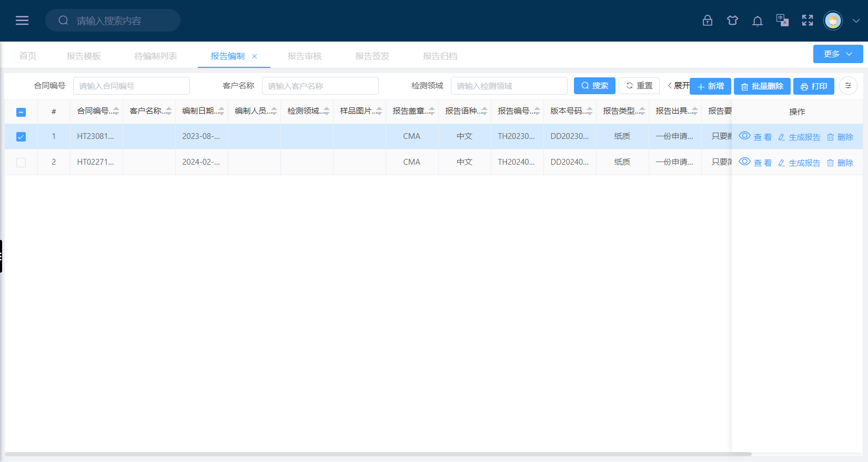Click the 重置 button

pyautogui.click(x=639, y=86)
